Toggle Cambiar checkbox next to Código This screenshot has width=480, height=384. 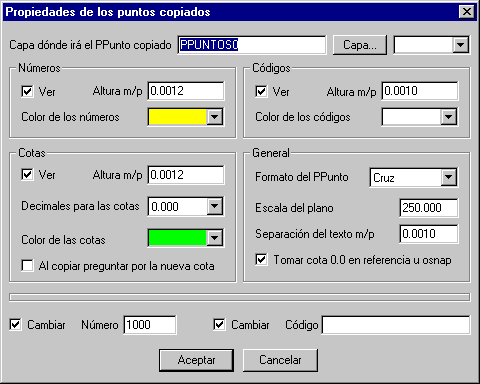tap(219, 325)
